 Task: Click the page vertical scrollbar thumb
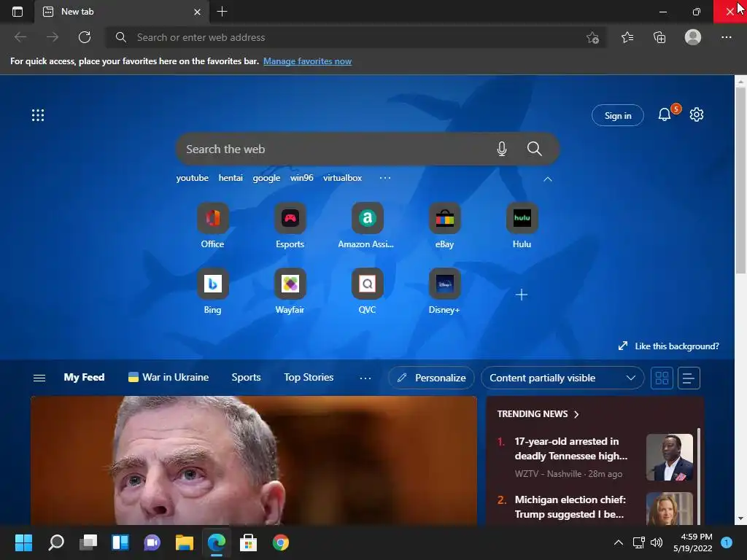[x=740, y=181]
